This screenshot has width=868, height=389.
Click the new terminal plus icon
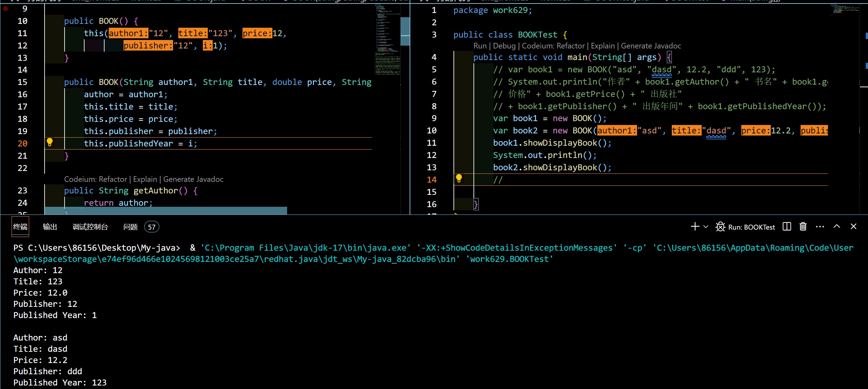click(x=694, y=226)
